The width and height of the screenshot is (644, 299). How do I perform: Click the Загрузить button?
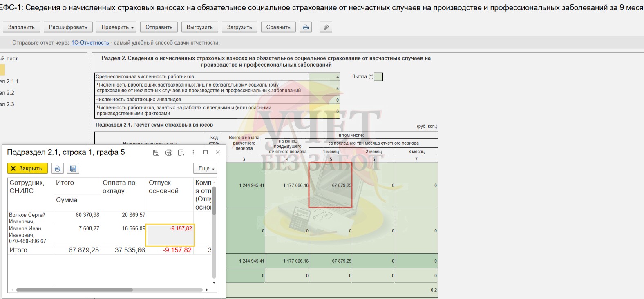(x=239, y=27)
